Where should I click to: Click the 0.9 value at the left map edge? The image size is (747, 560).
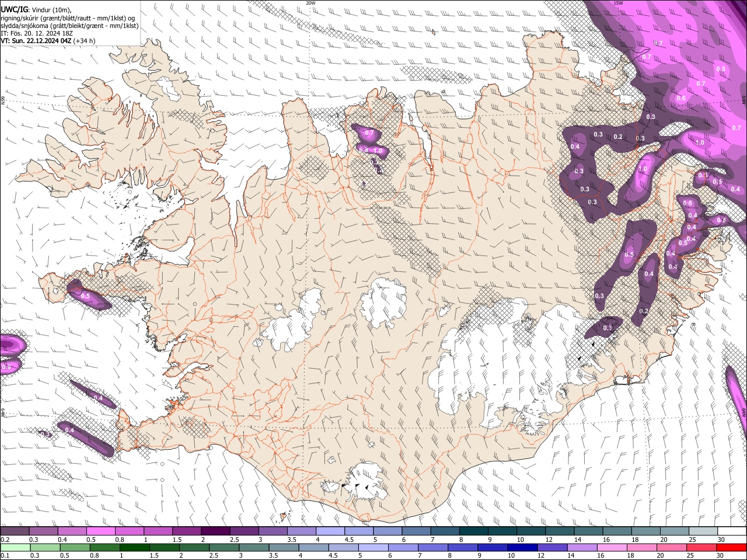6,367
